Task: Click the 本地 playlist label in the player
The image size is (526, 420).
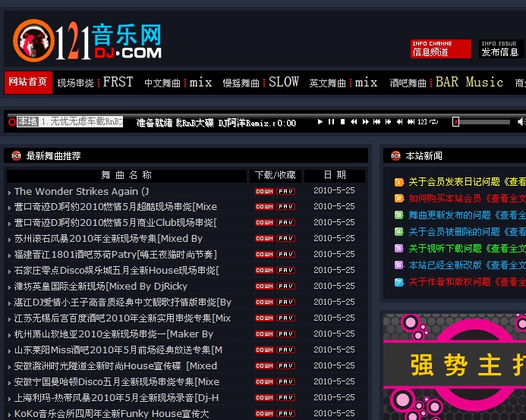Action: point(27,121)
